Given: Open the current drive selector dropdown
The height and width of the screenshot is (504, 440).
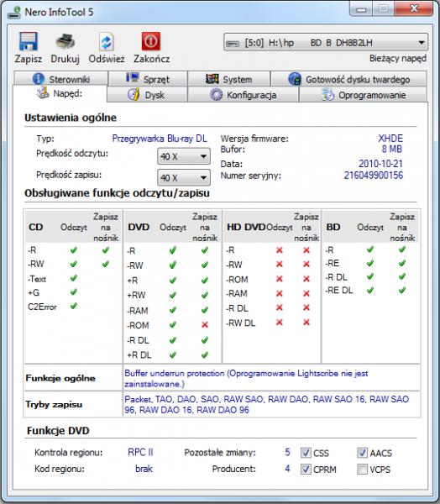Looking at the screenshot, I should coord(326,43).
